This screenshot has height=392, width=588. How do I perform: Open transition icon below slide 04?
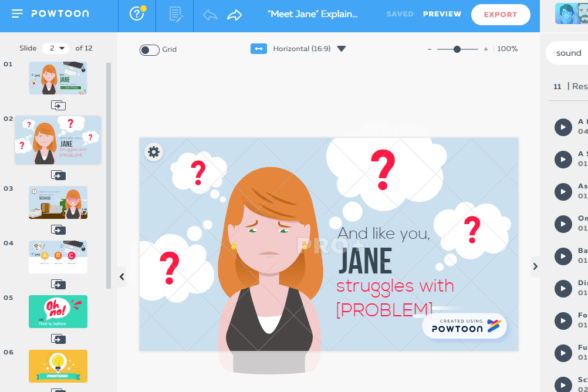(x=58, y=285)
